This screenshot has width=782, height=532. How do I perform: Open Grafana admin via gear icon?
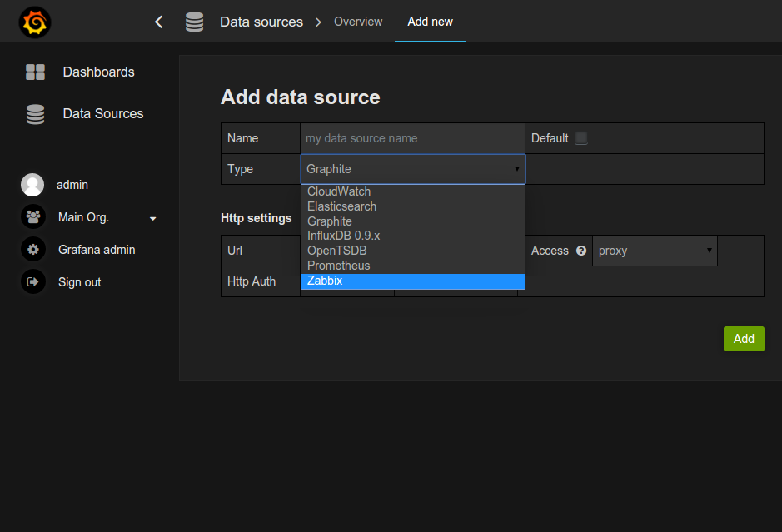[33, 250]
